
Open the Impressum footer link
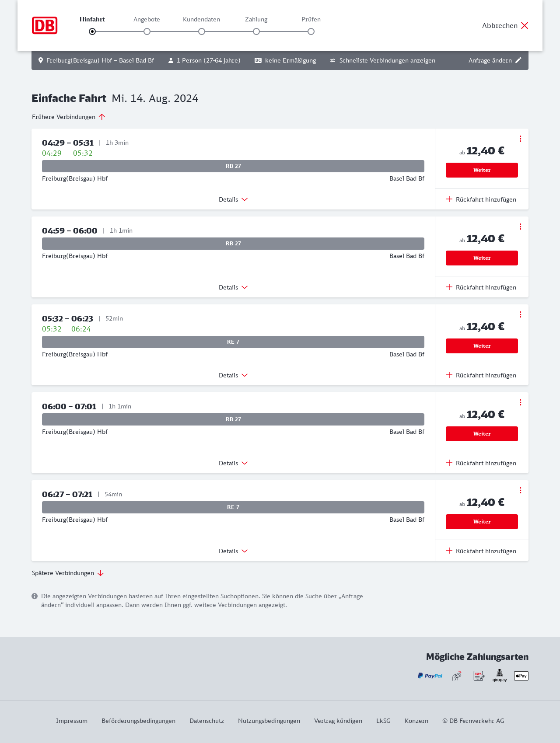click(x=72, y=721)
